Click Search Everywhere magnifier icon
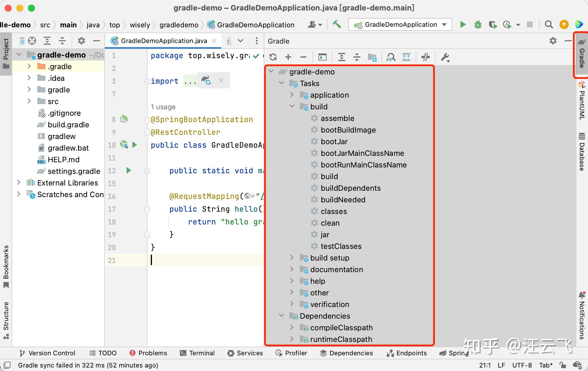588x371 pixels. tap(549, 25)
